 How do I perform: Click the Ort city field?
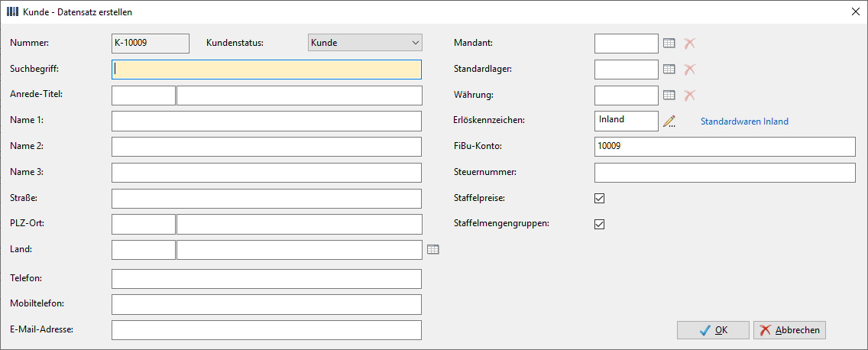[300, 224]
